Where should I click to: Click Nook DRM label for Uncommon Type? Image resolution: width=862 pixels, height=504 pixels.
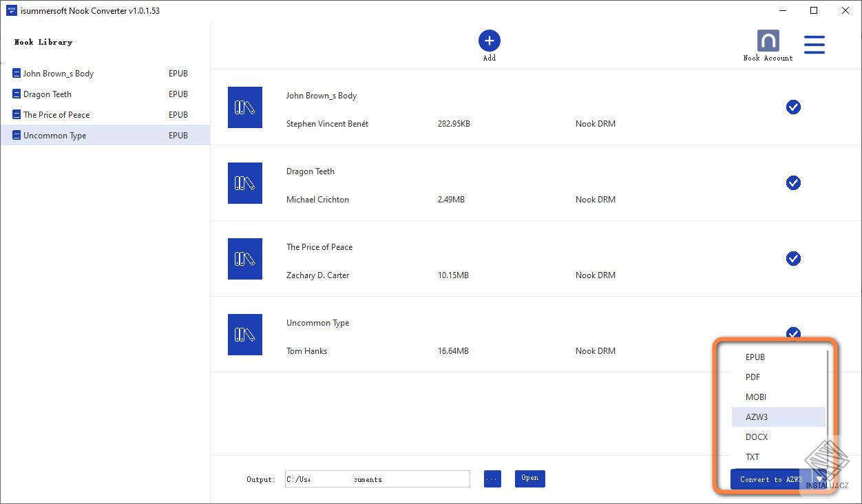click(596, 351)
